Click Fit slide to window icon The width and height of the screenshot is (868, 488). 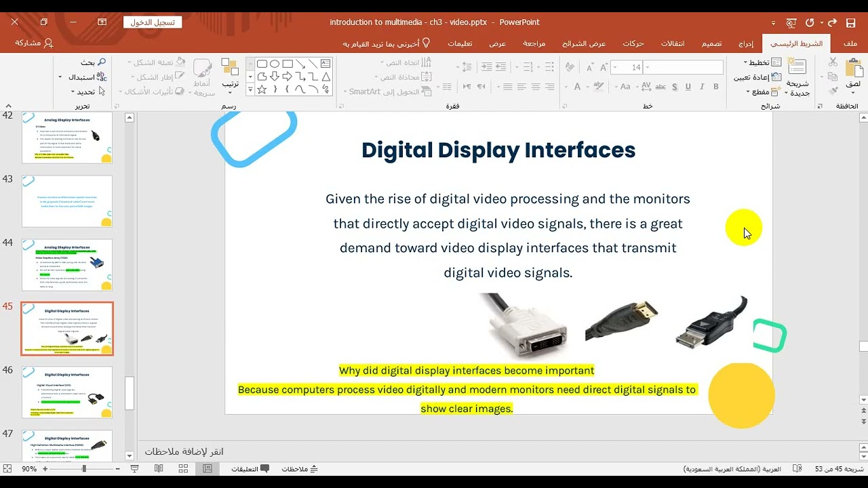7,468
